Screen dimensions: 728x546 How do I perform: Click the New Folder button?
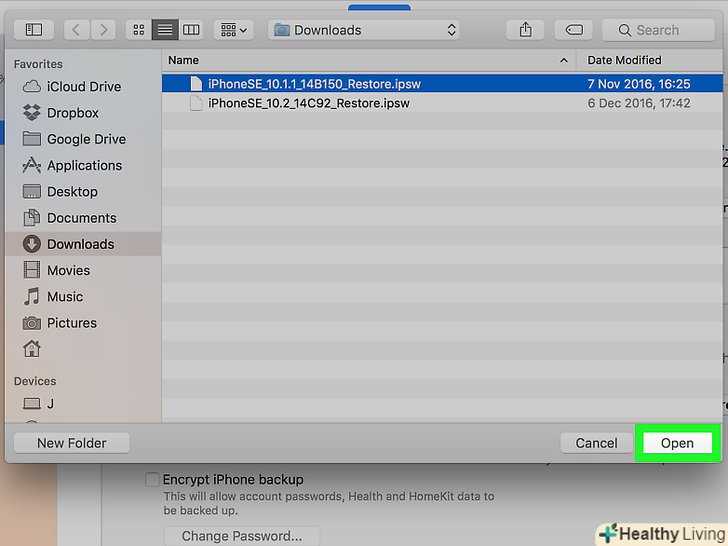72,443
